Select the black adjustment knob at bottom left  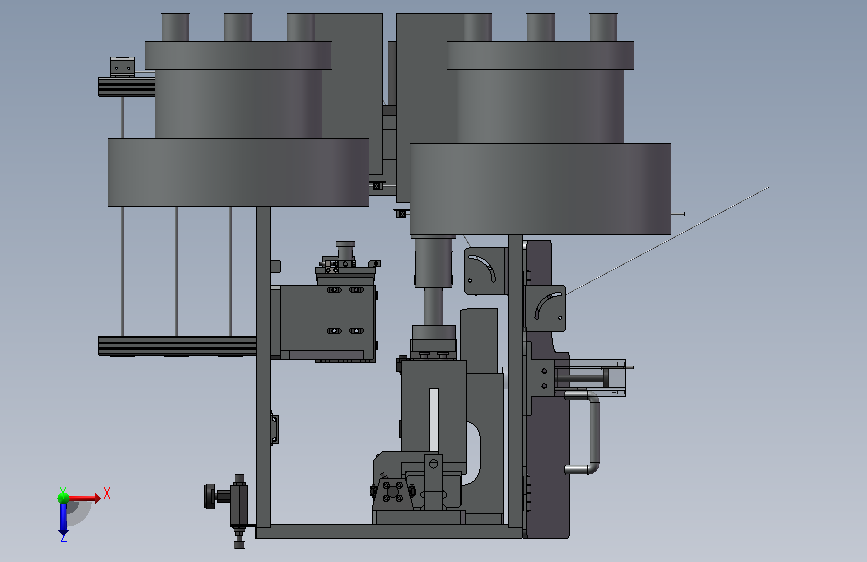(x=211, y=496)
